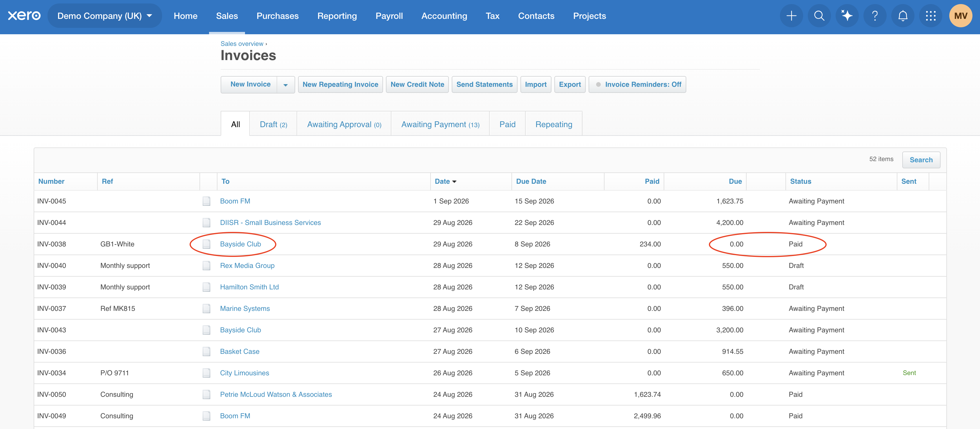Open the MV user profile avatar

coord(961,16)
